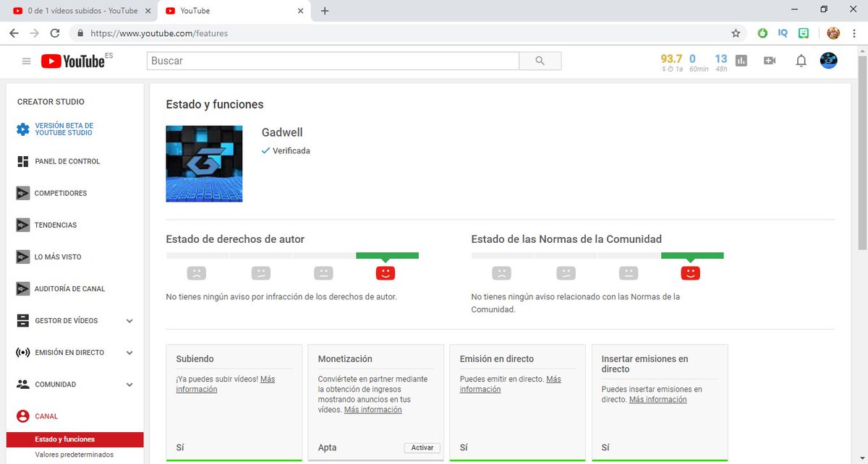Image resolution: width=868 pixels, height=464 pixels.
Task: Click the Apta status in Monetización card
Action: pos(328,448)
